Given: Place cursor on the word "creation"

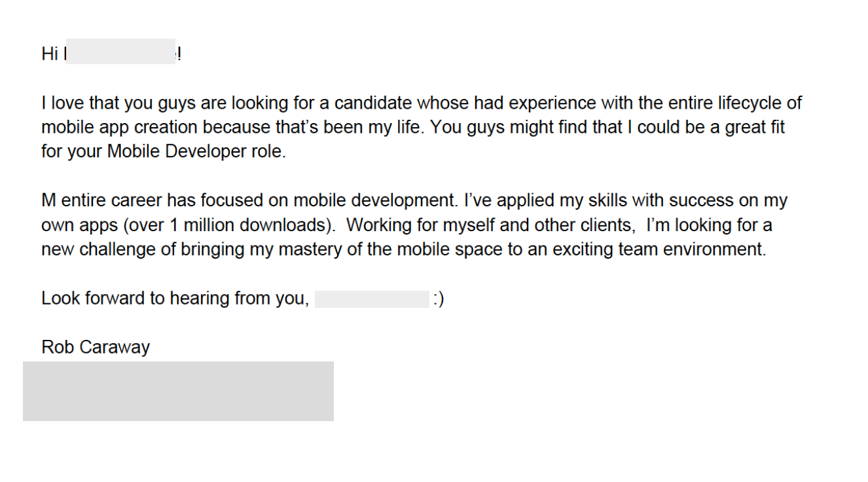Looking at the screenshot, I should coord(166,127).
